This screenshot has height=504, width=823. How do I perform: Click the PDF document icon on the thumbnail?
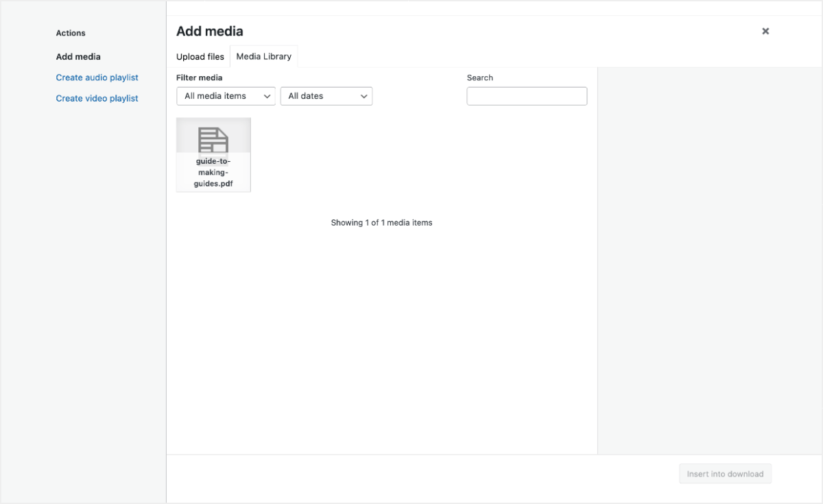tap(213, 139)
